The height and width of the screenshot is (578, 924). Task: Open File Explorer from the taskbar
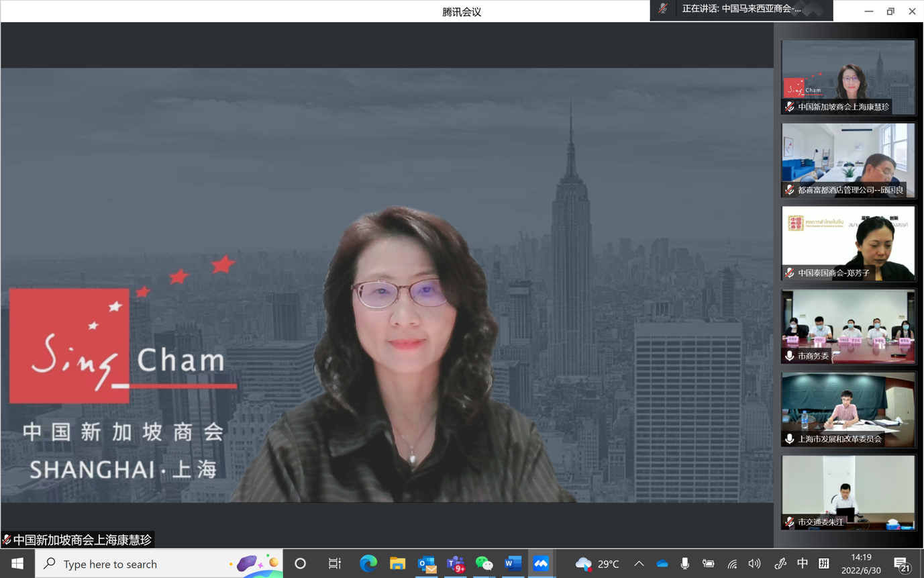pyautogui.click(x=398, y=564)
